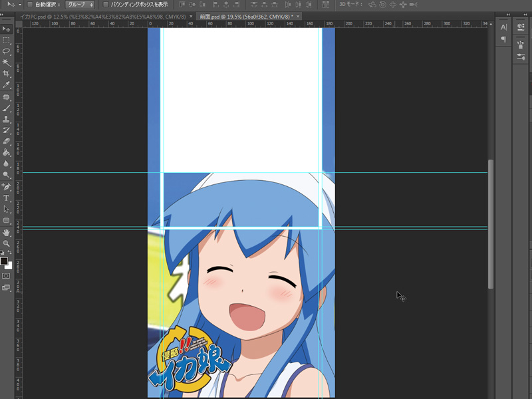
Task: Enable the 自動選択 checkbox
Action: click(x=30, y=5)
